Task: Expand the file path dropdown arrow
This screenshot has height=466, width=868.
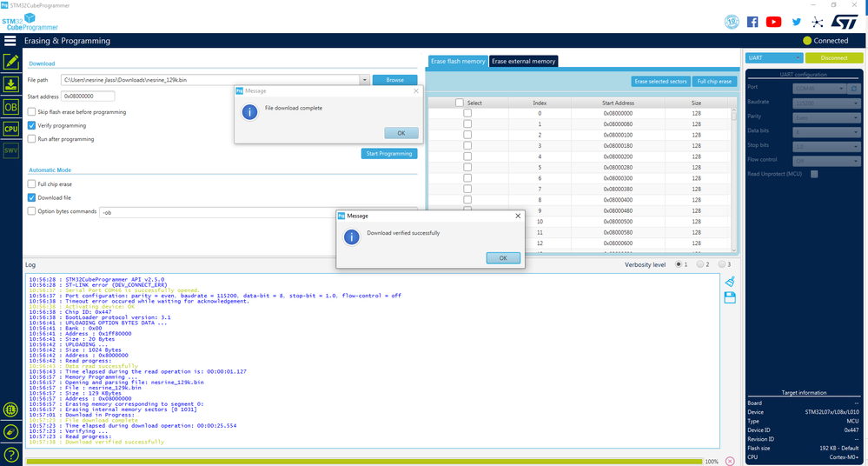Action: (364, 80)
